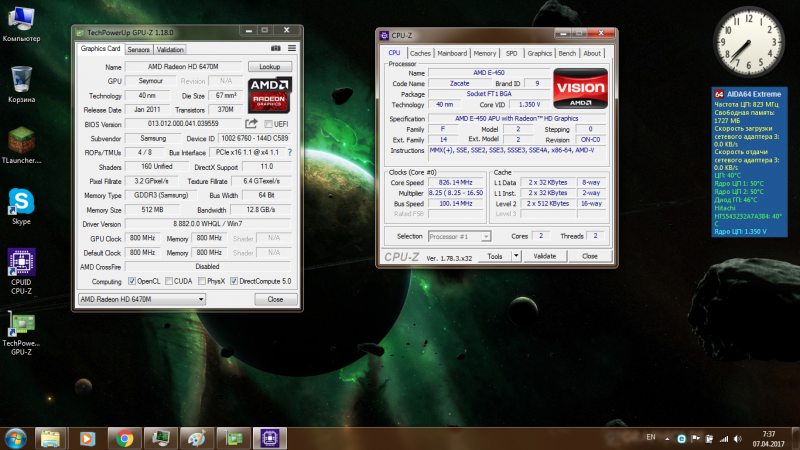Click the analog clock desktop gadget
The image size is (800, 450).
748,42
